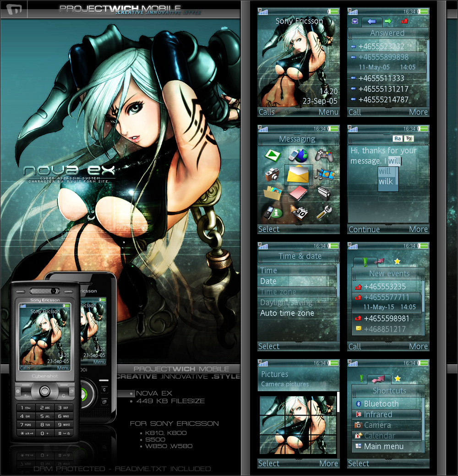Viewport: 458px width, 476px height.
Task: Choose 'wilk' from the word suggestion list
Action: (x=386, y=182)
